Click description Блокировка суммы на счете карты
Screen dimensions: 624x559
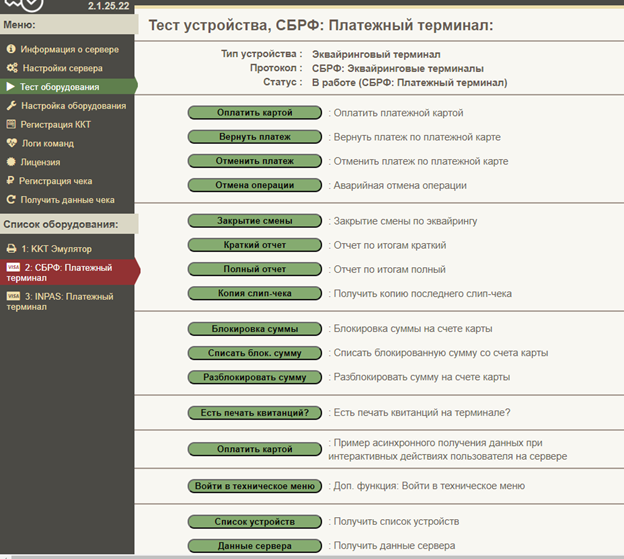(x=413, y=329)
